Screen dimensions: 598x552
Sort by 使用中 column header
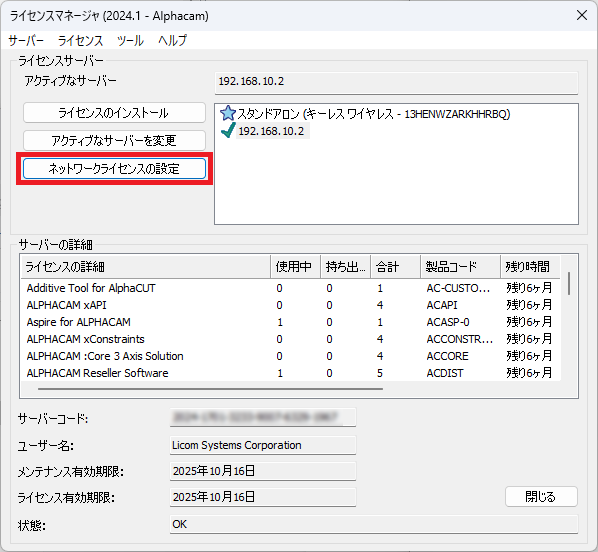[296, 267]
